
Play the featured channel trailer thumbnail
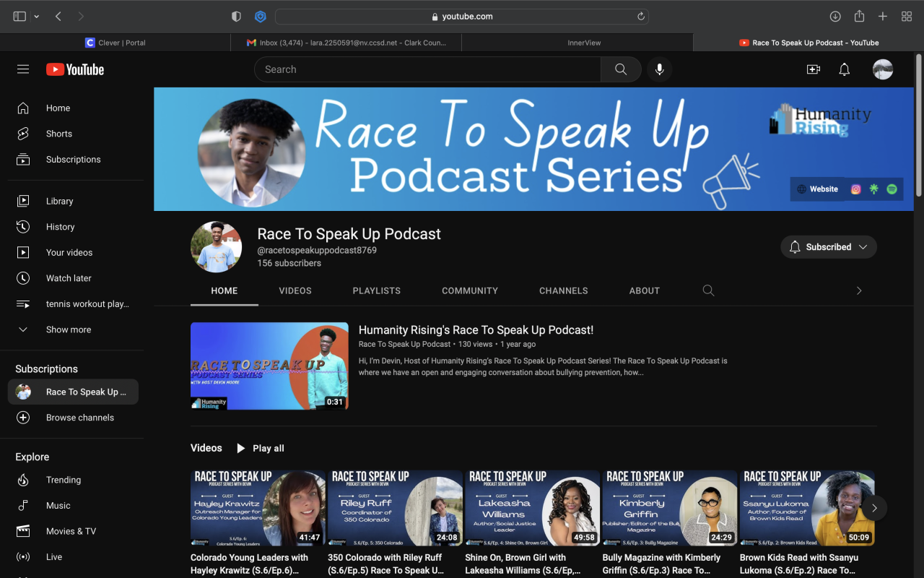pyautogui.click(x=269, y=366)
